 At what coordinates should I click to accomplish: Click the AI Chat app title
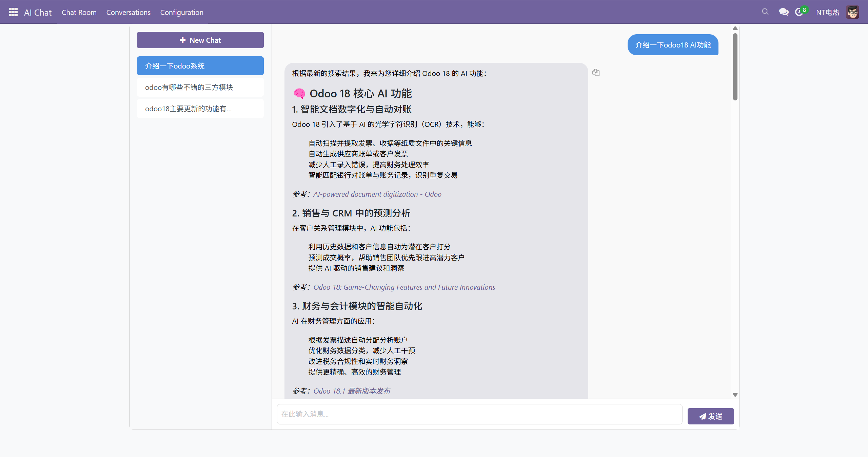pos(38,12)
